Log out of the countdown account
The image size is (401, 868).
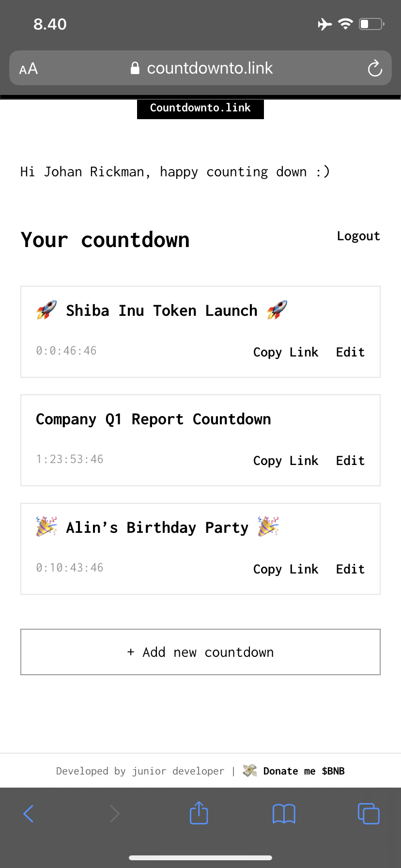[358, 236]
